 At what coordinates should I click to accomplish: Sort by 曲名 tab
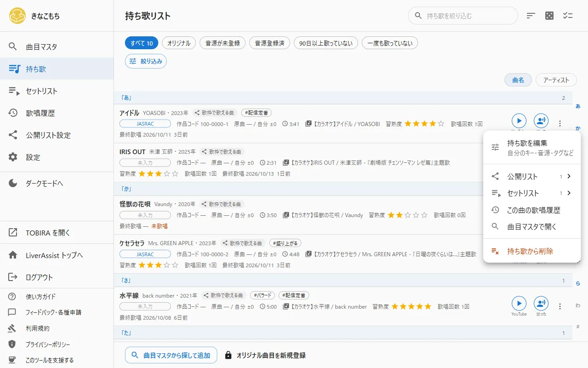[518, 80]
